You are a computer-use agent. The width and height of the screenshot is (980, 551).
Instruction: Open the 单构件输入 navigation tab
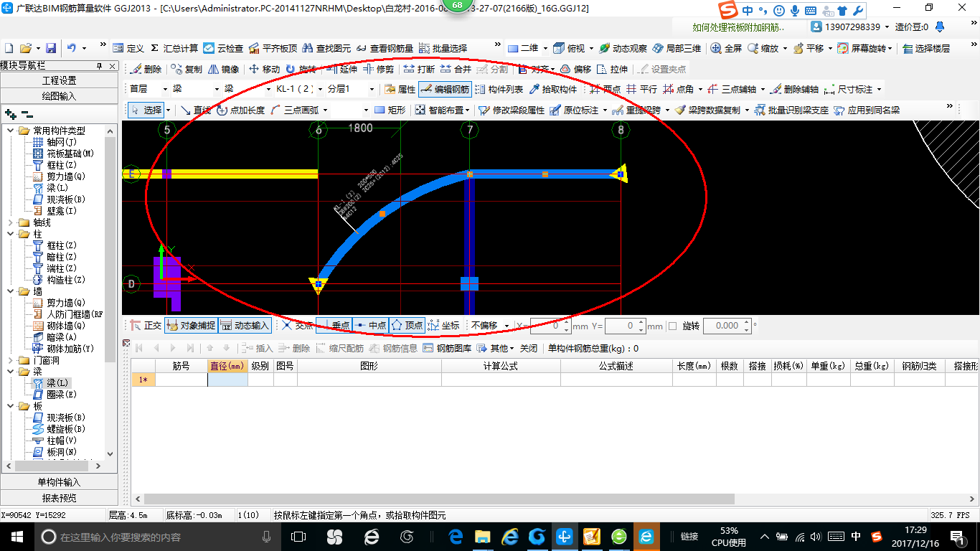click(59, 482)
